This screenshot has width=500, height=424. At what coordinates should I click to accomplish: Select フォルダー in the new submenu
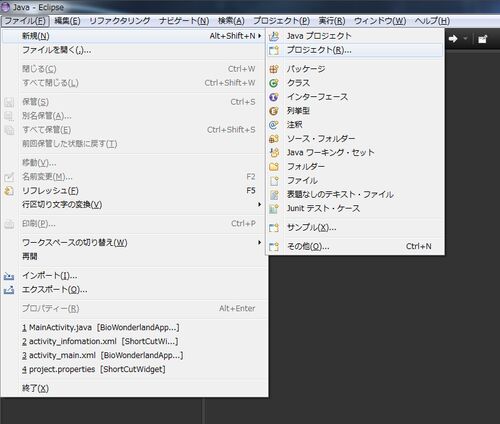click(x=355, y=166)
